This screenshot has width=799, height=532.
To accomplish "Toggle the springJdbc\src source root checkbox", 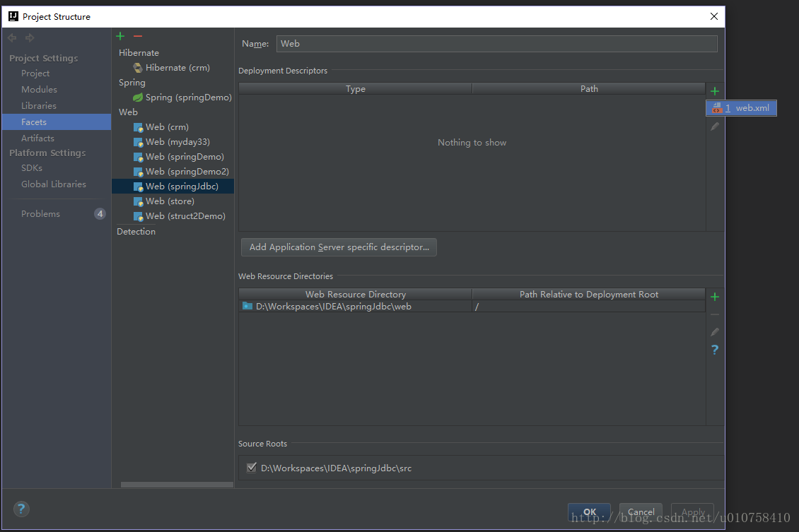I will pos(252,467).
